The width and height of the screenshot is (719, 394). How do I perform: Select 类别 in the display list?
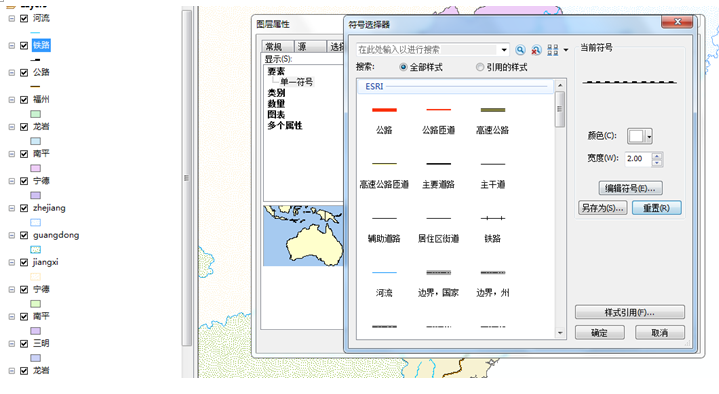tap(276, 93)
